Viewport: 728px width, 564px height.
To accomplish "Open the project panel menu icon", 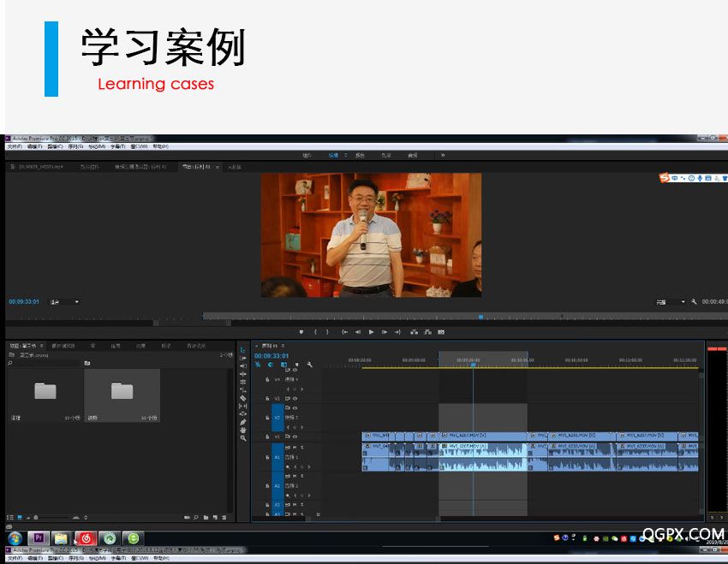I will [x=41, y=346].
